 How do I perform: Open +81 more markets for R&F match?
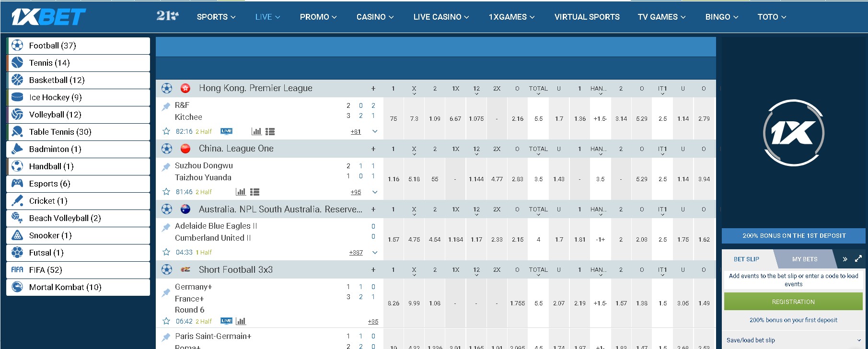[x=356, y=131]
